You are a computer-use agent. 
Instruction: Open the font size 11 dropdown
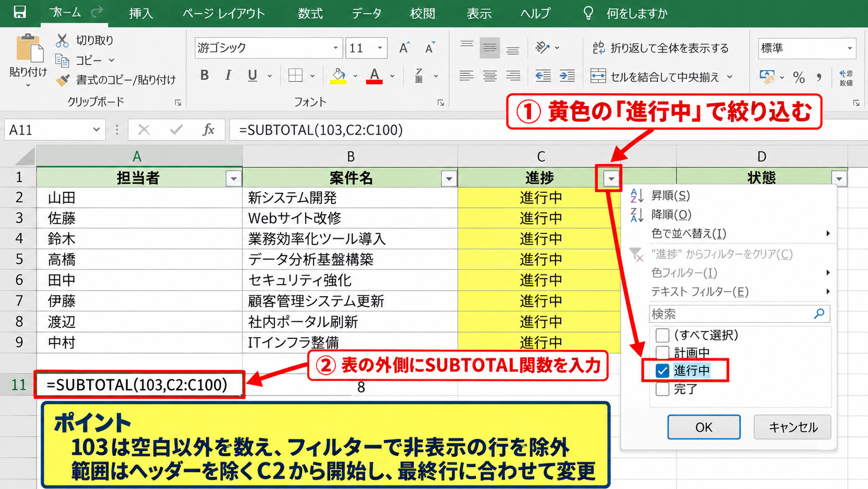380,48
